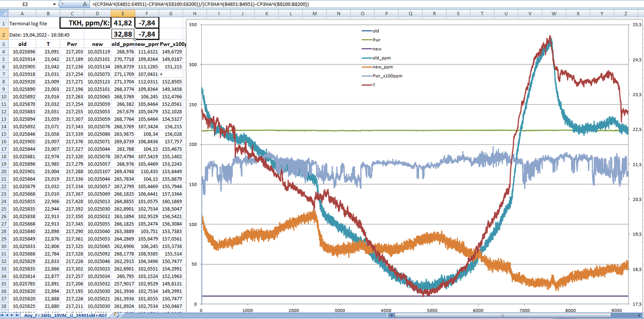The height and width of the screenshot is (319, 644).
Task: Select the Pwr_x100ppm legend entry
Action: coord(387,76)
